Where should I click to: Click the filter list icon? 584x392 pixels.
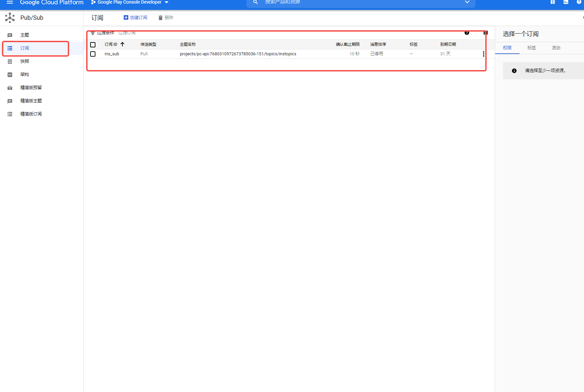pos(93,33)
